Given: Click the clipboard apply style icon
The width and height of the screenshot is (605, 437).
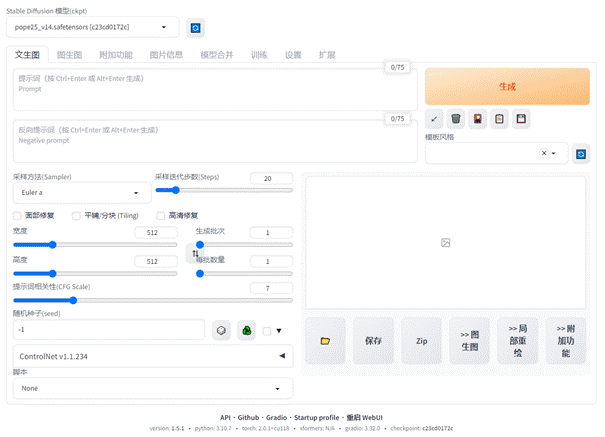Looking at the screenshot, I should tap(500, 119).
